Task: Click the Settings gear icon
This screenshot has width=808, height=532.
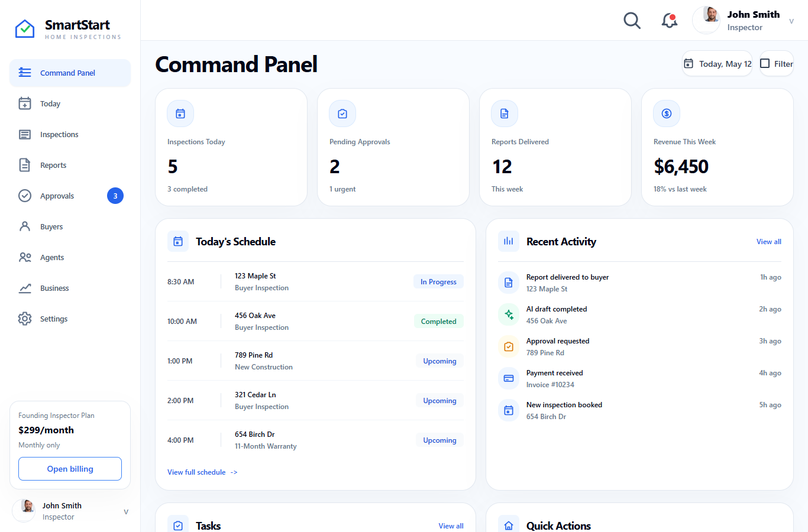Action: pyautogui.click(x=25, y=319)
